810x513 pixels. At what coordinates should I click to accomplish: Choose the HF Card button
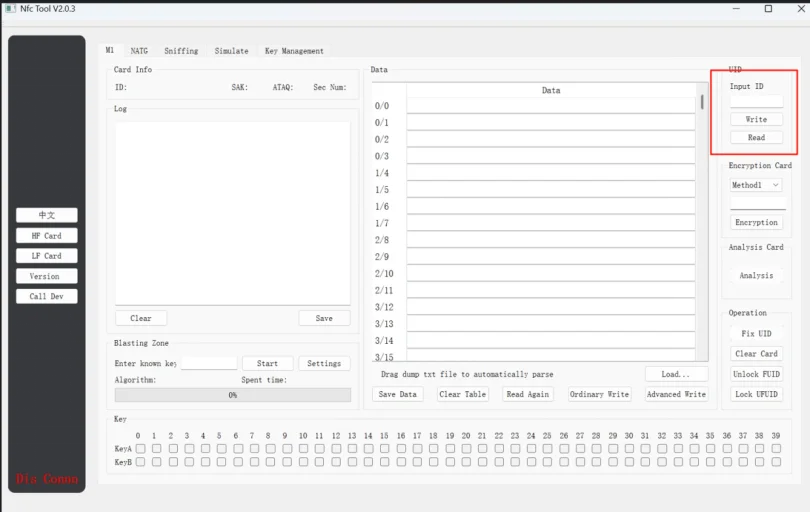coord(46,236)
